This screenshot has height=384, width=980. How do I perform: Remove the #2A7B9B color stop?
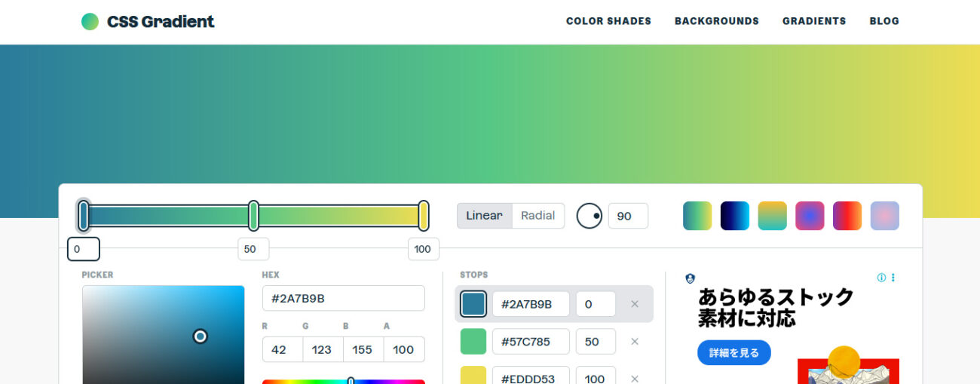(x=634, y=304)
